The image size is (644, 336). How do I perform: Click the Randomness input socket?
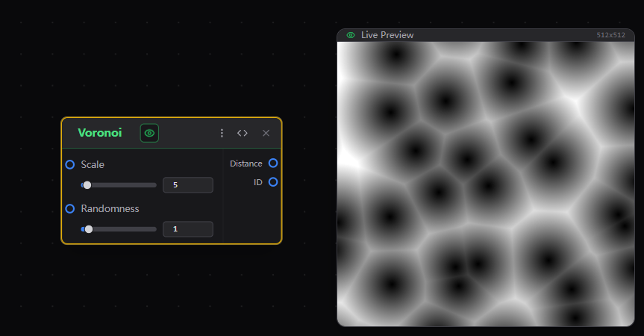[x=70, y=208]
